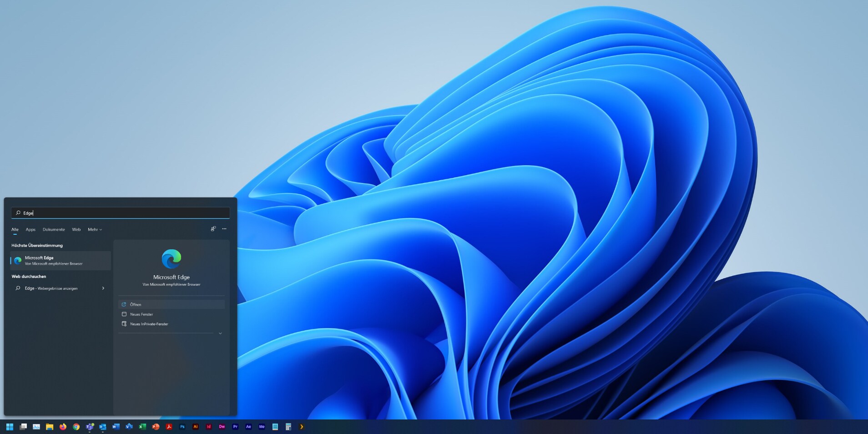This screenshot has height=434, width=868.
Task: Launch Google Chrome from the taskbar
Action: coord(76,427)
